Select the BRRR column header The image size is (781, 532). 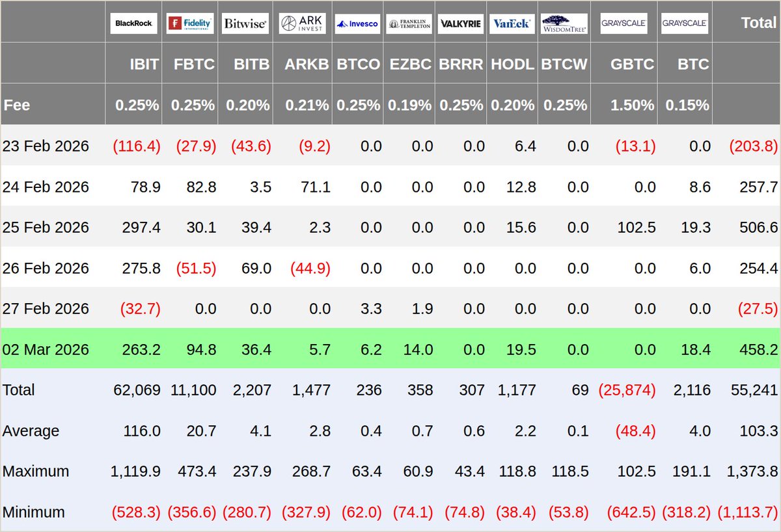pyautogui.click(x=461, y=64)
